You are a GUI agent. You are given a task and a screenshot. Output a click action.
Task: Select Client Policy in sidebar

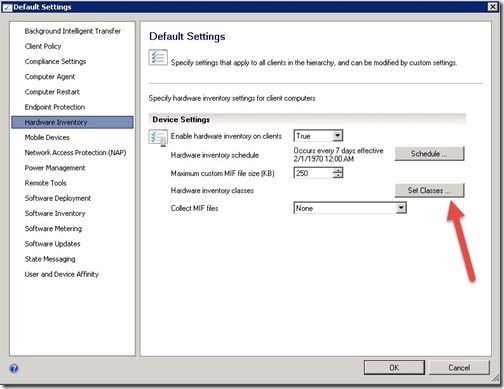pos(43,46)
